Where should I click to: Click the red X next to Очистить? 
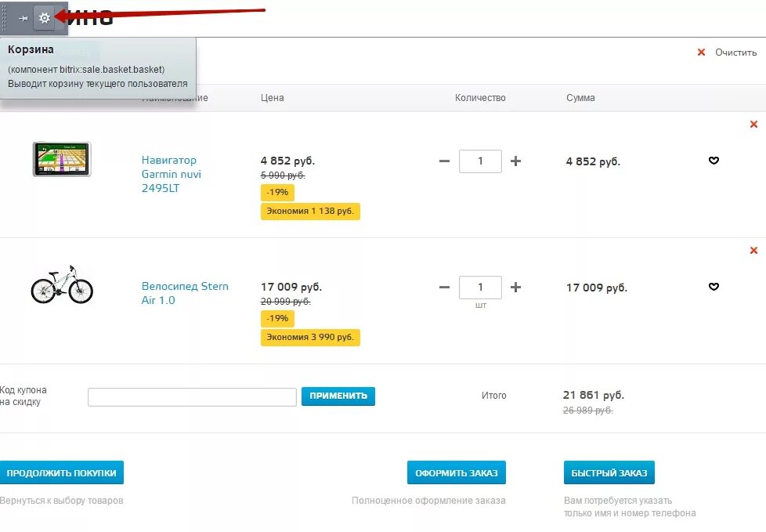[701, 52]
